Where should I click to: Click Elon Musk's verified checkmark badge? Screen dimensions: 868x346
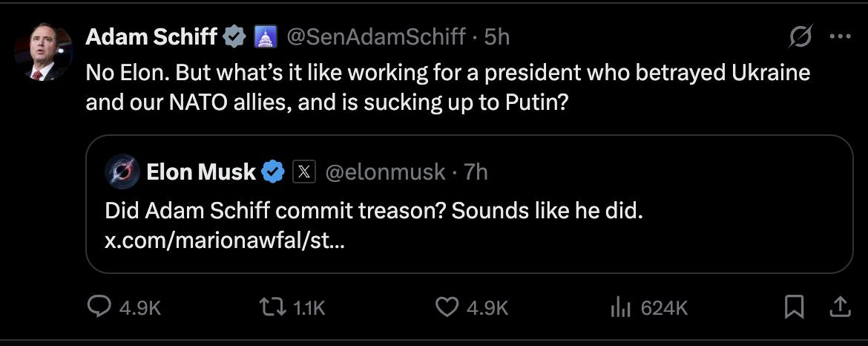point(274,172)
